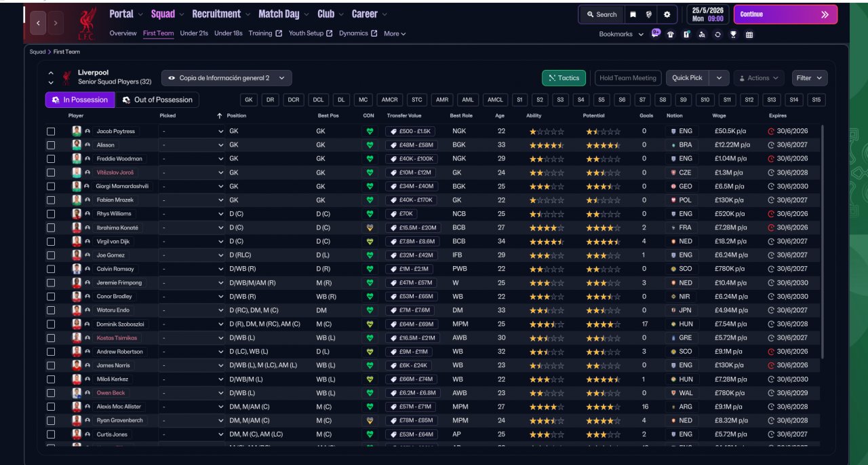Open Picked dropdown for Conor Bradley

pos(192,297)
